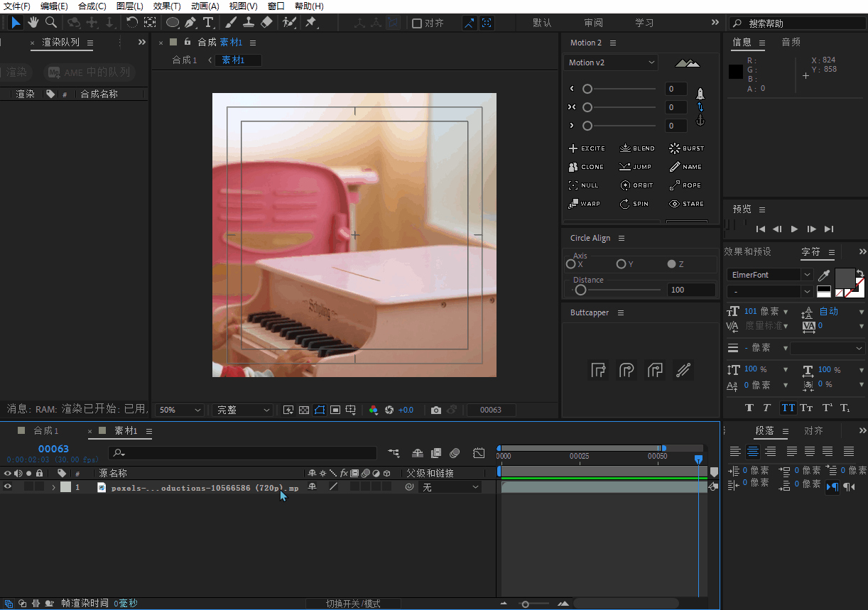Screen dimensions: 868x610
Task: Toggle the transparency grid in the viewer
Action: point(304,410)
